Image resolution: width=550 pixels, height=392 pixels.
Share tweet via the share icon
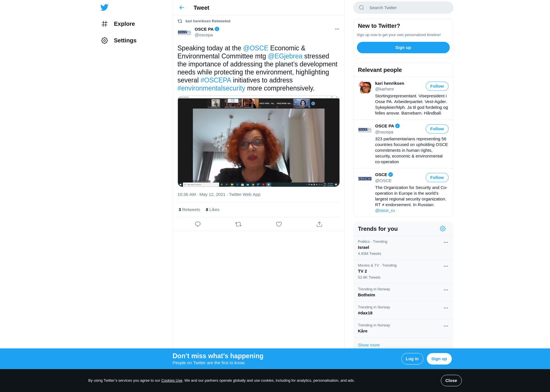point(319,224)
